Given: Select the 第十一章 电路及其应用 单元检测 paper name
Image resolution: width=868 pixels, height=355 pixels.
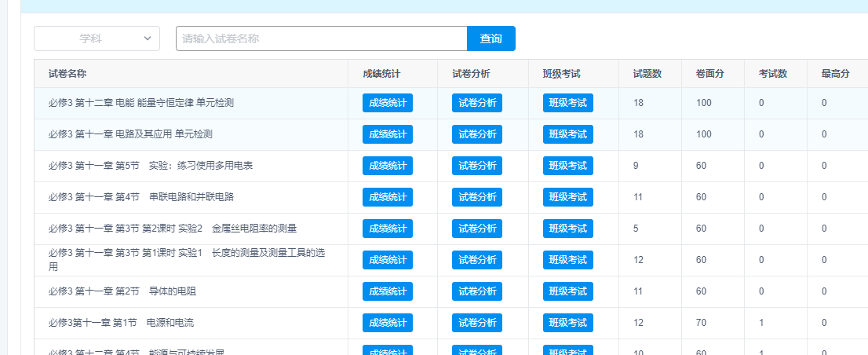Looking at the screenshot, I should click(x=130, y=134).
